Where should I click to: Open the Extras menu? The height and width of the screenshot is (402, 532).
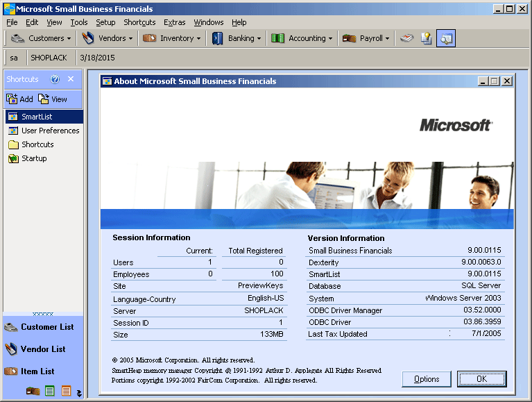click(x=174, y=22)
